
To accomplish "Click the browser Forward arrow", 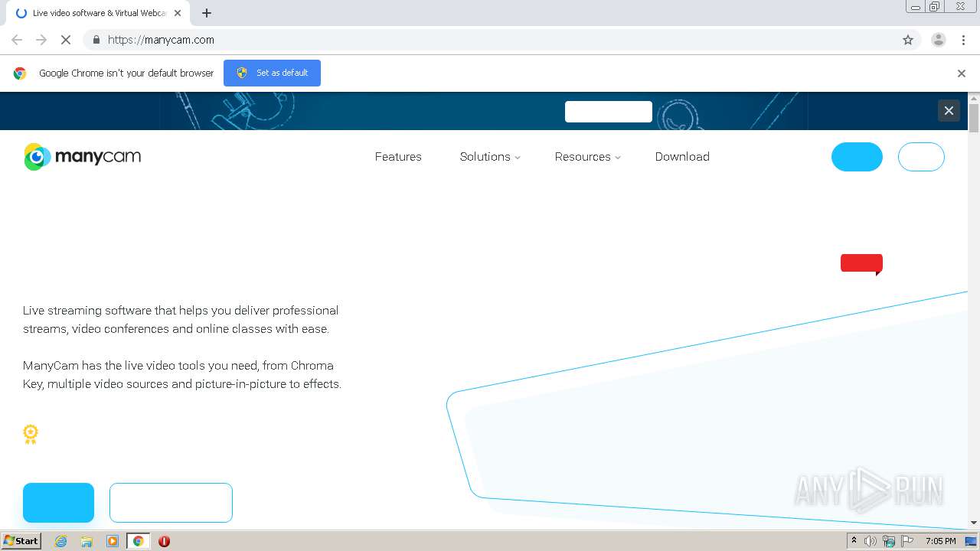I will [x=41, y=40].
